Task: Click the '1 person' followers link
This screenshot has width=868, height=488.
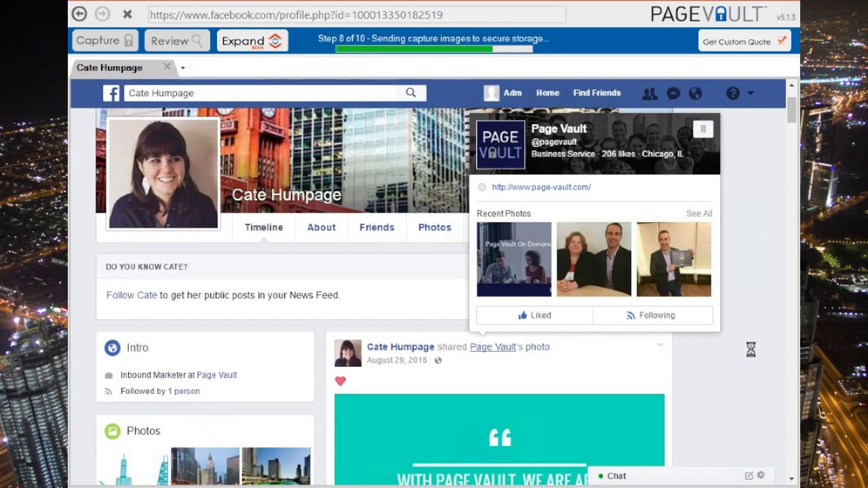Action: pyautogui.click(x=184, y=391)
